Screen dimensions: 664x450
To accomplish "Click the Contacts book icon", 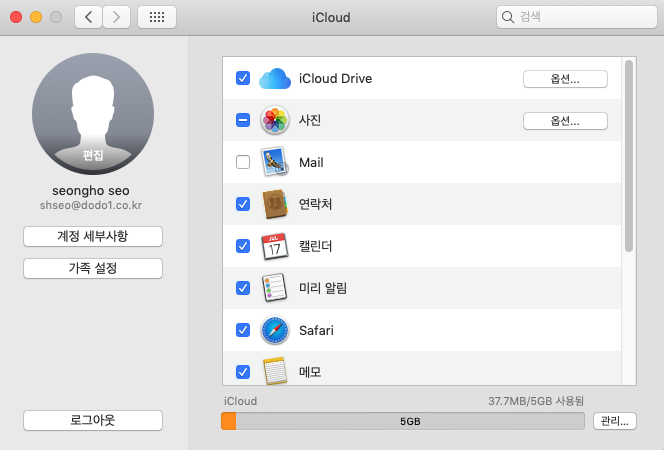I will click(275, 204).
